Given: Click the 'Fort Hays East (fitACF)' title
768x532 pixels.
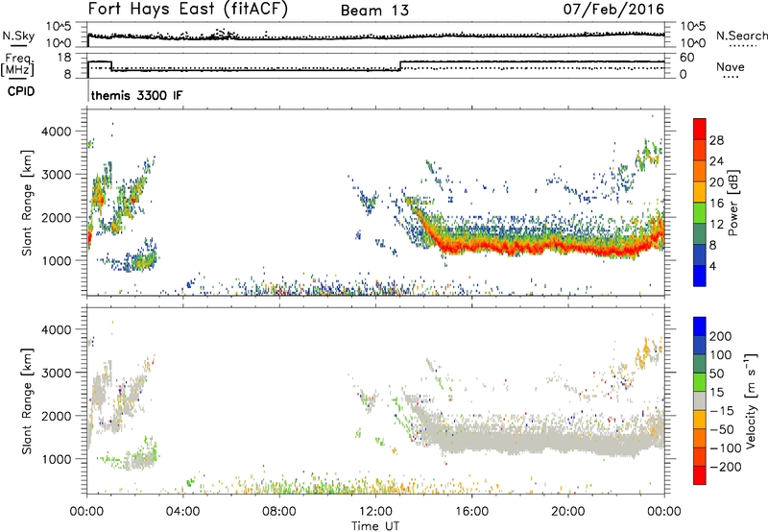Looking at the screenshot, I should coord(187,10).
